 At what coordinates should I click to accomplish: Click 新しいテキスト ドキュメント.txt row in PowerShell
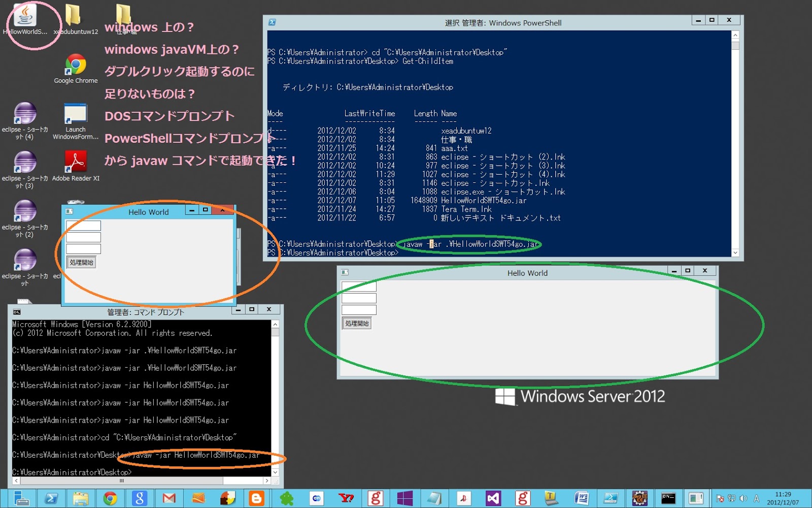(414, 218)
